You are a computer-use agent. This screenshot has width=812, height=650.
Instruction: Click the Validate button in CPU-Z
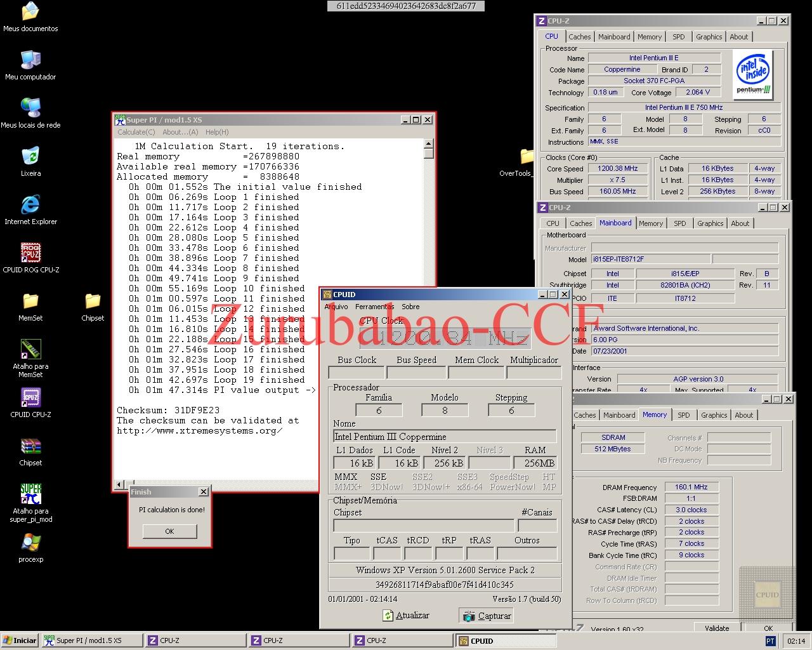(717, 628)
